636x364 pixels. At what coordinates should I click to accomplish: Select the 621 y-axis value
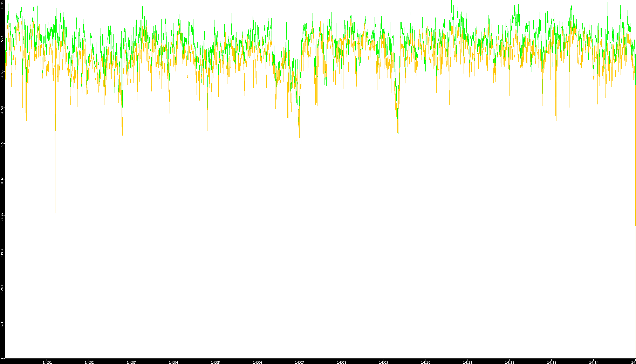click(x=2, y=325)
